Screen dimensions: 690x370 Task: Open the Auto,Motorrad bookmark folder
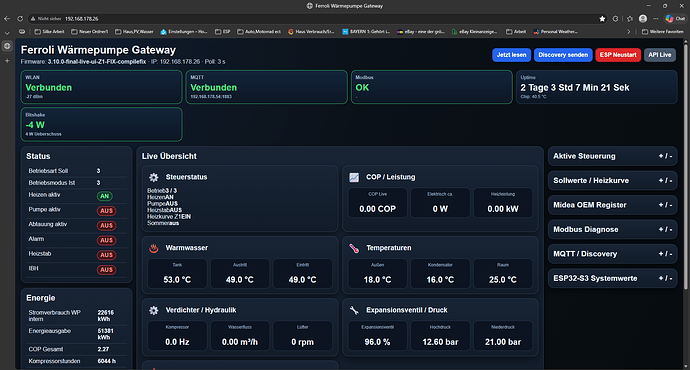coord(259,32)
